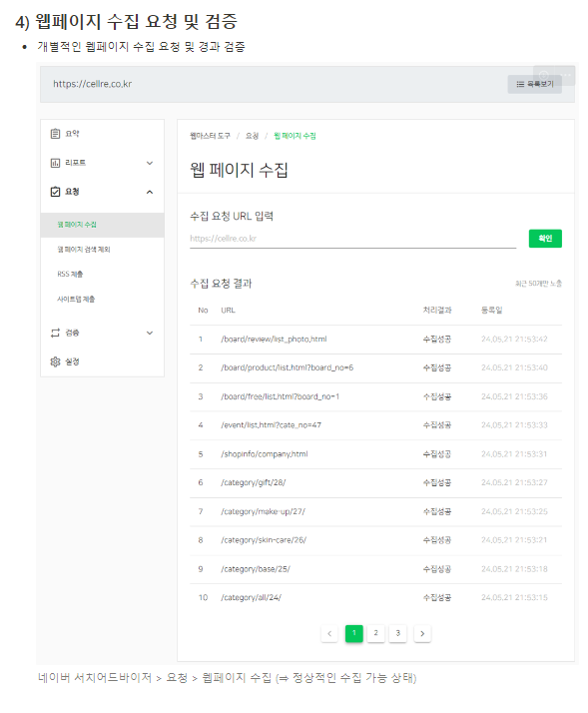Expand the 리포트 menu chevron
The width and height of the screenshot is (588, 713).
[x=150, y=163]
